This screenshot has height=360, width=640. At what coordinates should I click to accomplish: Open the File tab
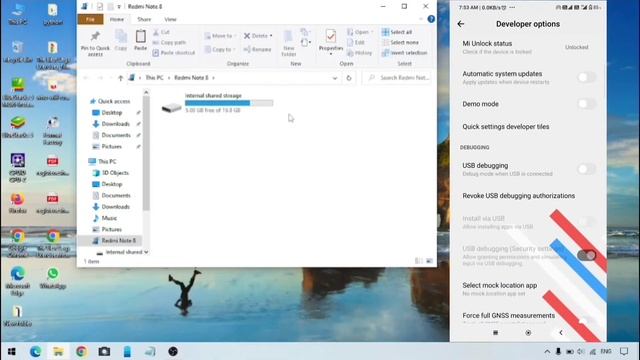(90, 19)
